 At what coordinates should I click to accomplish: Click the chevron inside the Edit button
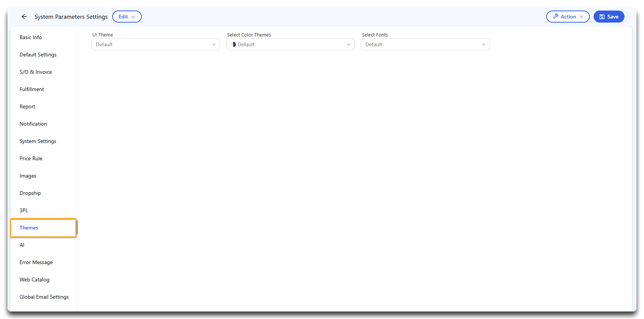133,17
